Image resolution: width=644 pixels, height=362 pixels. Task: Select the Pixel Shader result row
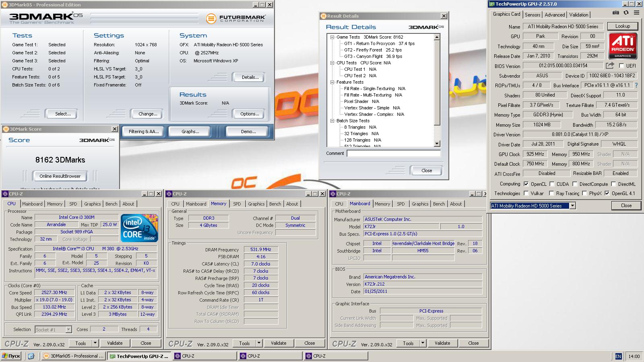pyautogui.click(x=361, y=101)
